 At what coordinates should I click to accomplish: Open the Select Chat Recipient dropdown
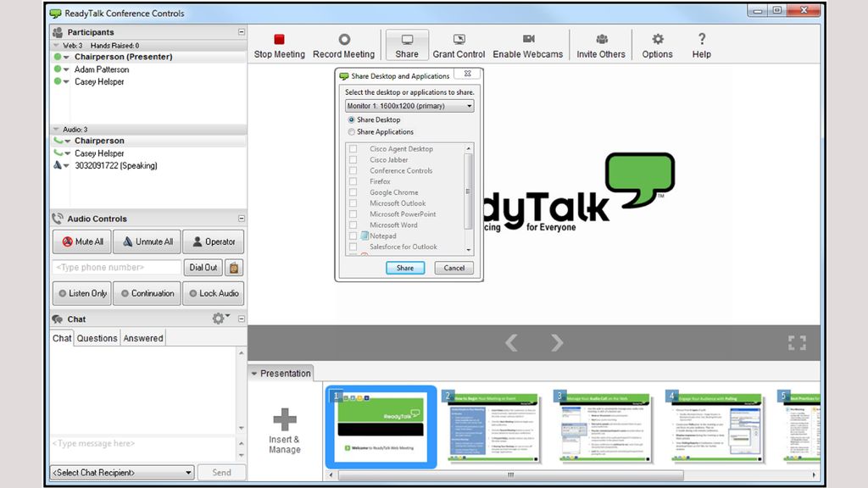[122, 473]
